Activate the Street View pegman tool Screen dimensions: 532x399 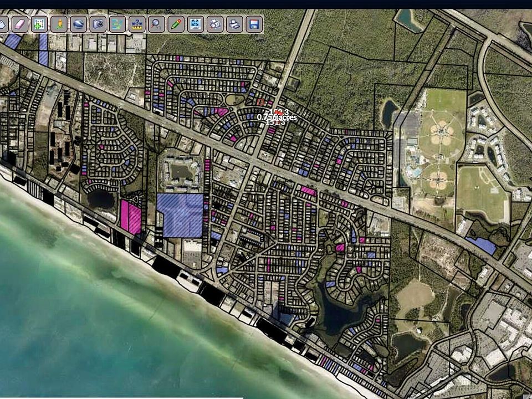(59, 24)
